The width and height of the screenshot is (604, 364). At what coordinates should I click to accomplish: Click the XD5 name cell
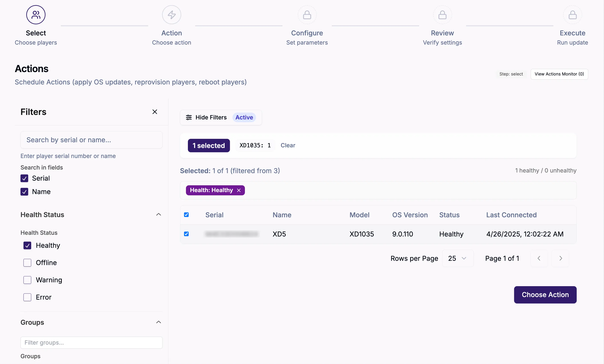279,234
